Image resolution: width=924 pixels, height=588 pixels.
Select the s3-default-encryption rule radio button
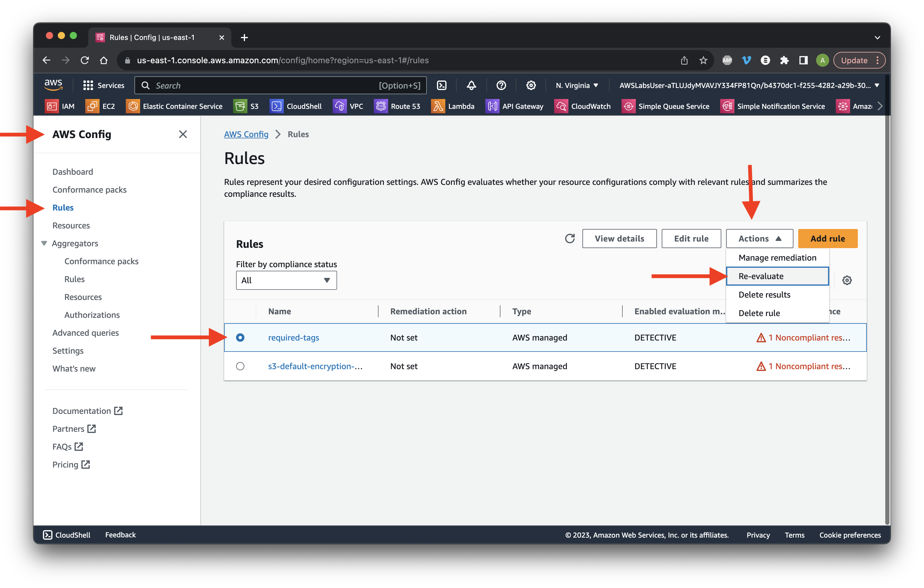(x=240, y=366)
